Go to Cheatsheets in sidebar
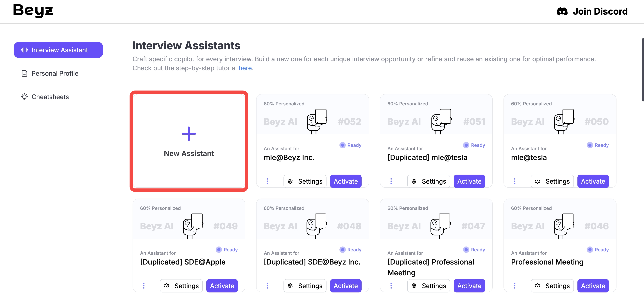 tap(50, 97)
